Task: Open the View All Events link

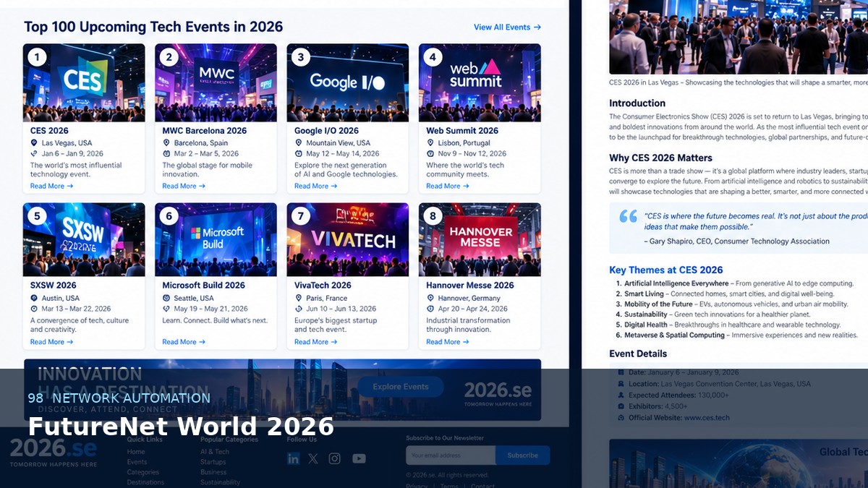Action: click(x=507, y=27)
